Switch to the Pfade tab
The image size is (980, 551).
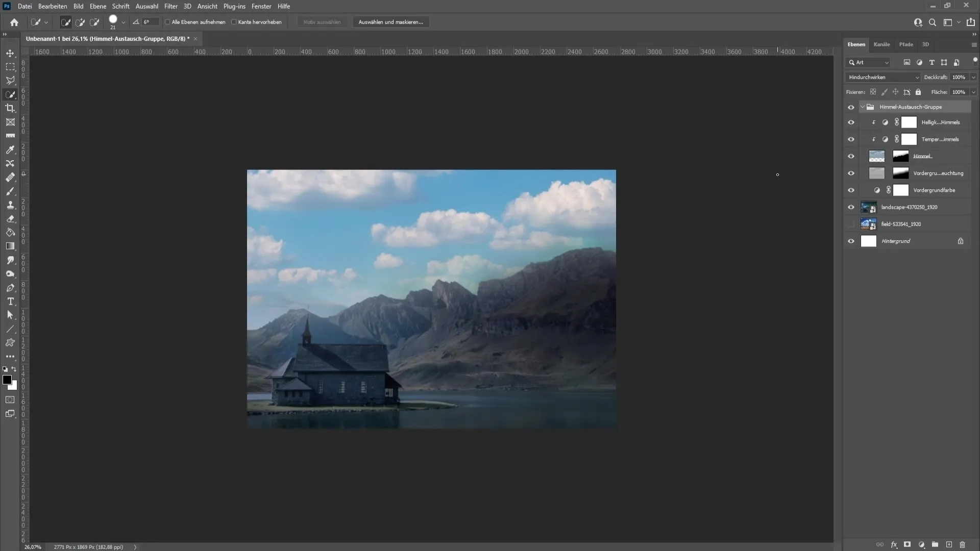(x=906, y=44)
